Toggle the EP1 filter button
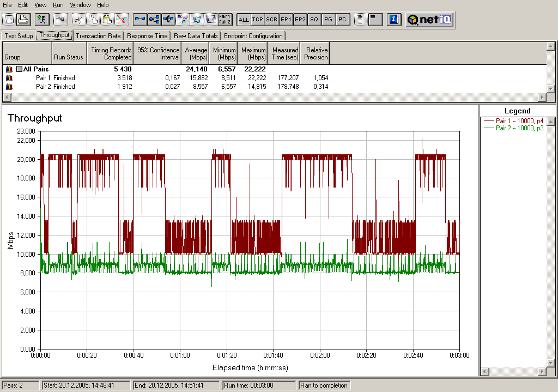 tap(286, 20)
